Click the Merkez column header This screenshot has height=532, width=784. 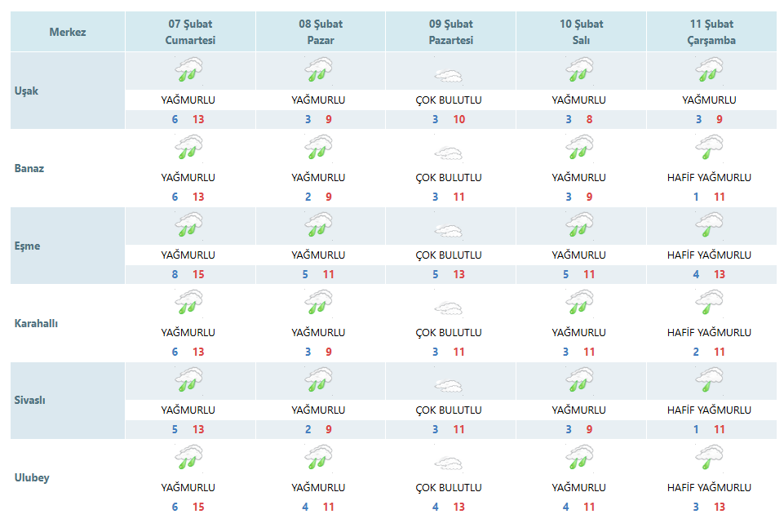tap(68, 32)
